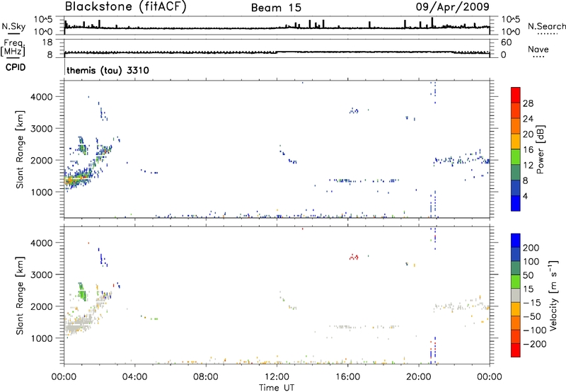Click the '4' tick on Power scale
Viewport: 566px width, 392px height.
point(525,196)
